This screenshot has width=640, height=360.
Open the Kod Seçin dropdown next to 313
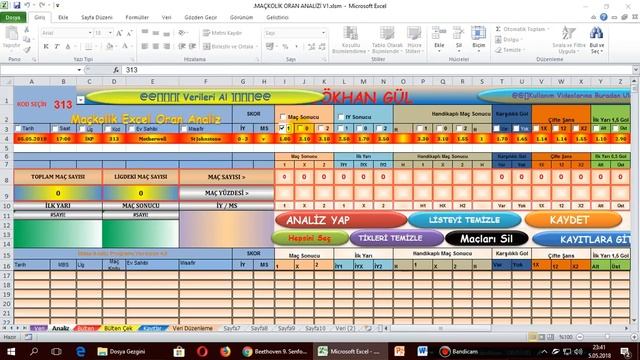coord(80,100)
